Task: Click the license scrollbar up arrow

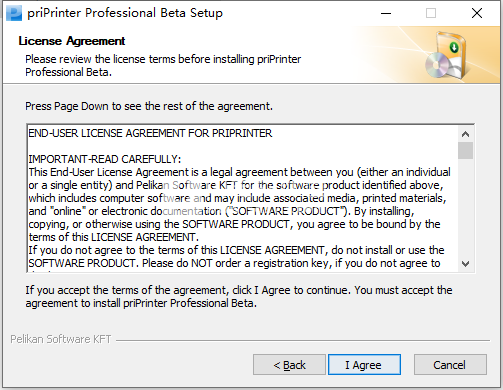Action: click(466, 134)
